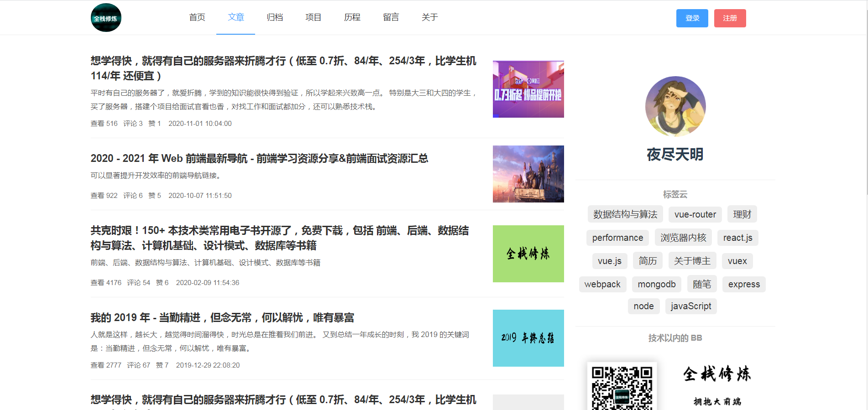Select the 浏览器内核 tag

click(683, 238)
